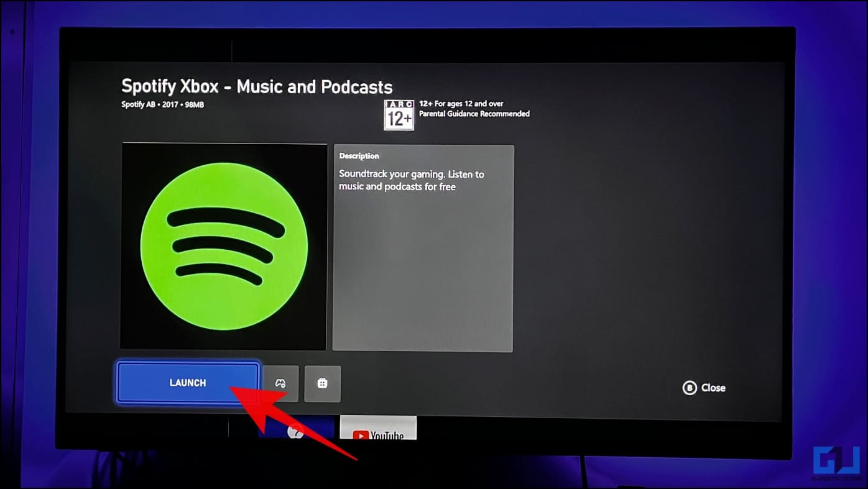Click '12+ For ages 12 and over' text
Screen dimensions: 868x489
point(461,104)
